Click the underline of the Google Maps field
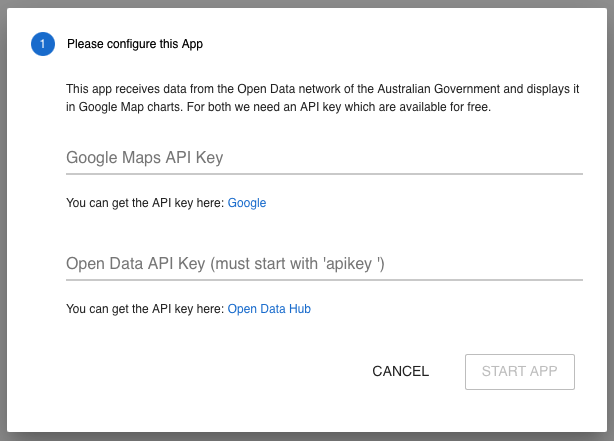 coord(324,174)
